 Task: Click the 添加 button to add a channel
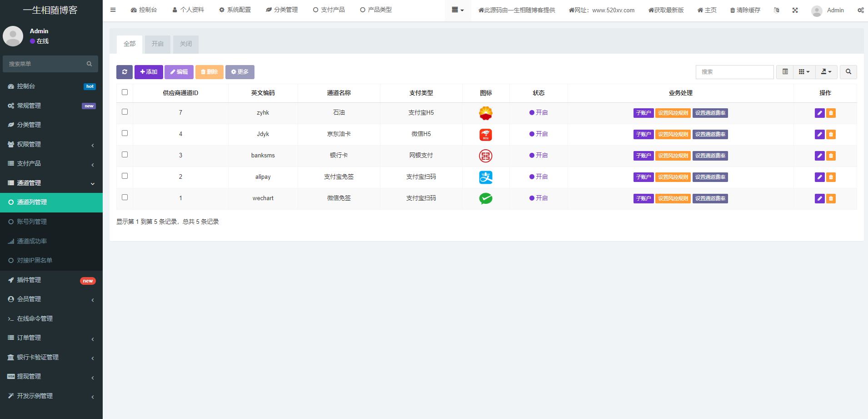[x=148, y=72]
